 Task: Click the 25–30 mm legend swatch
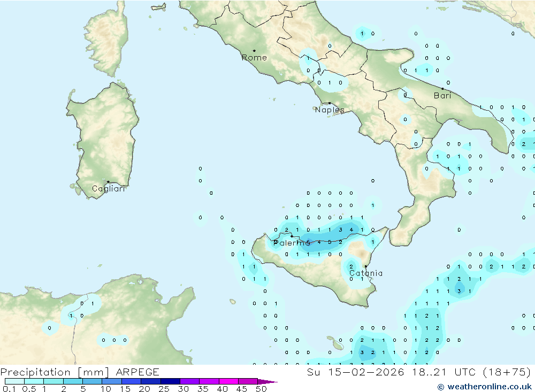click(170, 381)
